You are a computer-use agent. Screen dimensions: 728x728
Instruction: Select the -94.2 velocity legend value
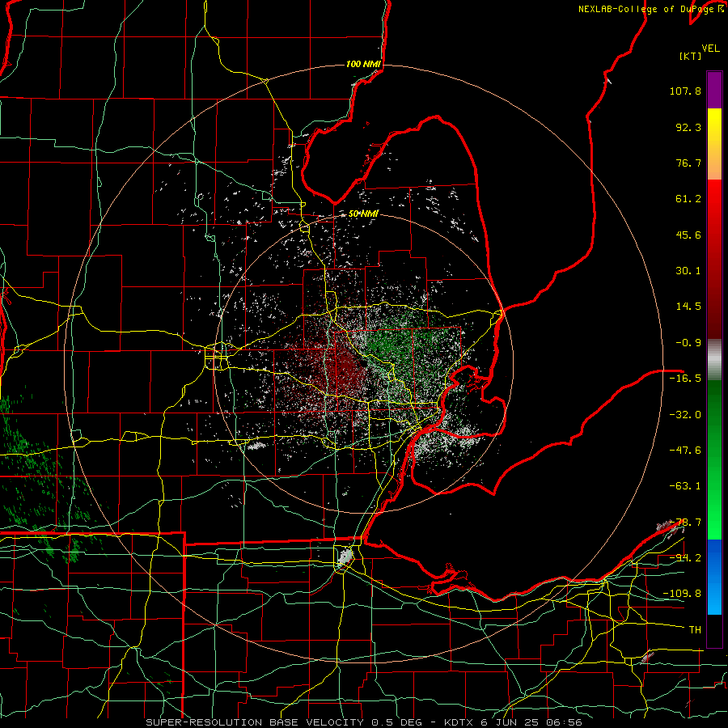(685, 558)
